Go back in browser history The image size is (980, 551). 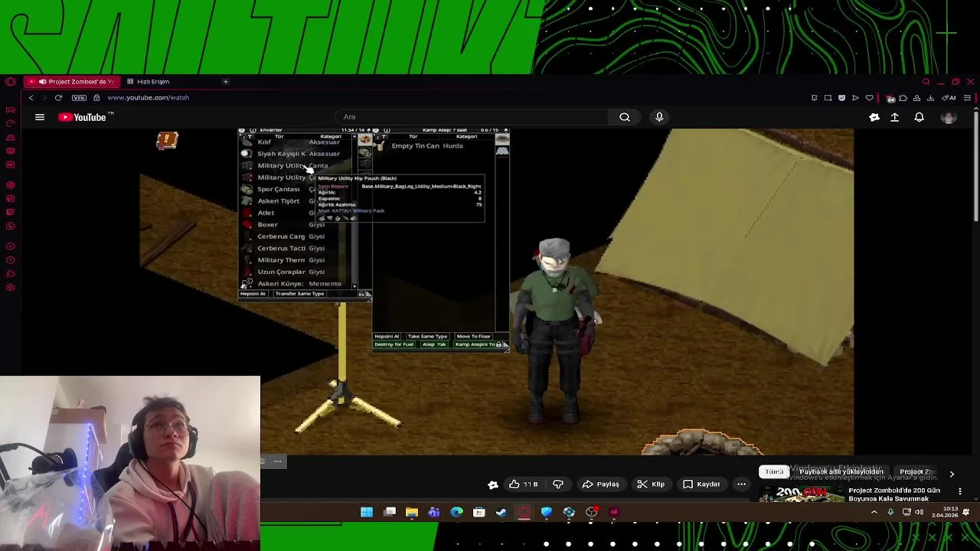(x=31, y=98)
